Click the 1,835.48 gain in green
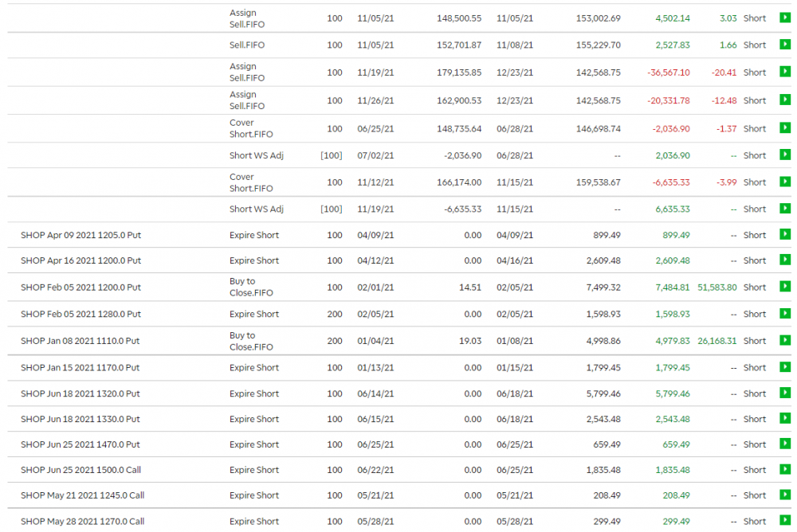The height and width of the screenshot is (532, 797). click(x=673, y=470)
